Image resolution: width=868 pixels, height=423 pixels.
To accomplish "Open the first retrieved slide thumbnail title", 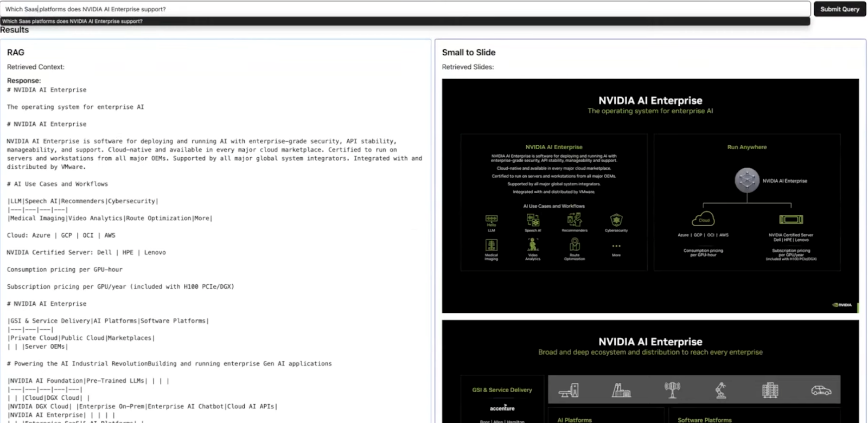I will click(650, 100).
